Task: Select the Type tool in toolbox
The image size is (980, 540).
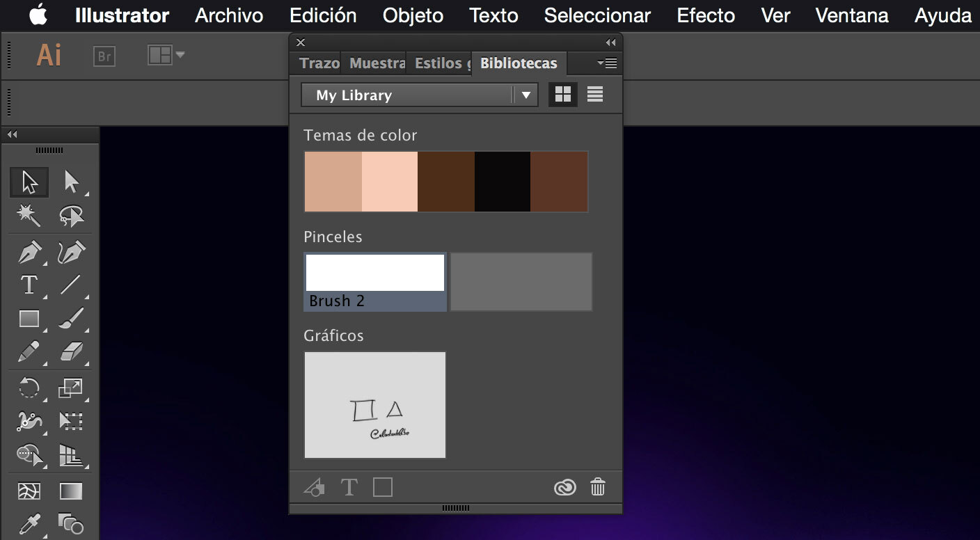Action: (x=29, y=285)
